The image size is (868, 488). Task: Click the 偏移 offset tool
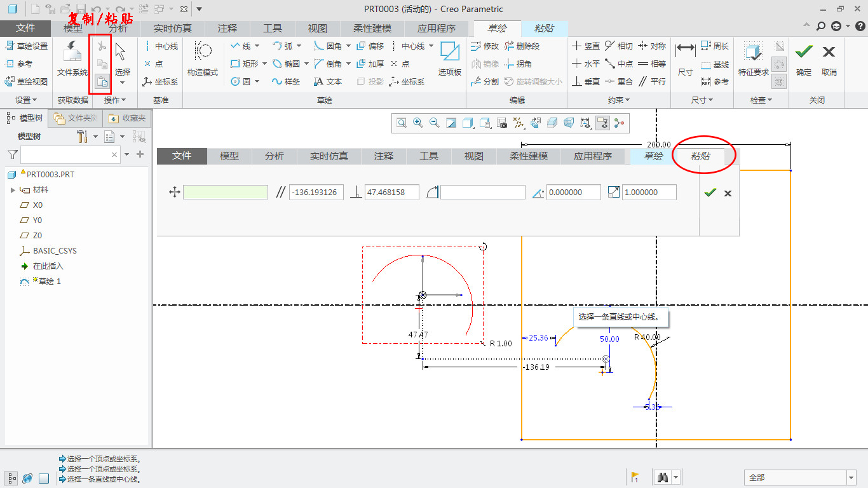370,46
